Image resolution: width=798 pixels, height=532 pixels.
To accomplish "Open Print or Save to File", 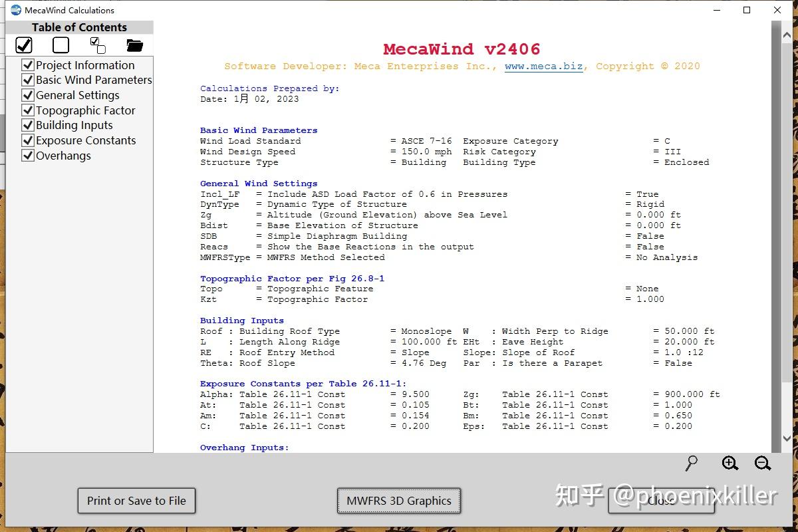I will pos(136,501).
